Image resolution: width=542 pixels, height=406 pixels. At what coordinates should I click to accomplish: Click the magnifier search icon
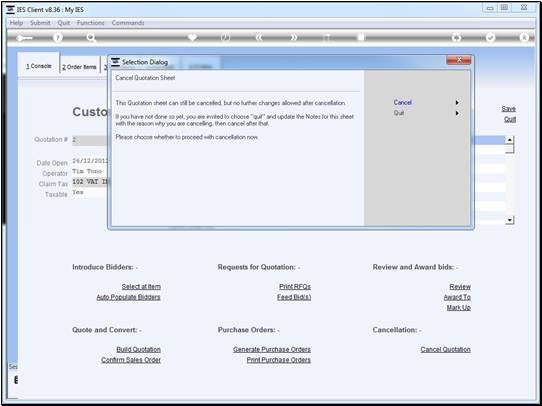[91, 38]
